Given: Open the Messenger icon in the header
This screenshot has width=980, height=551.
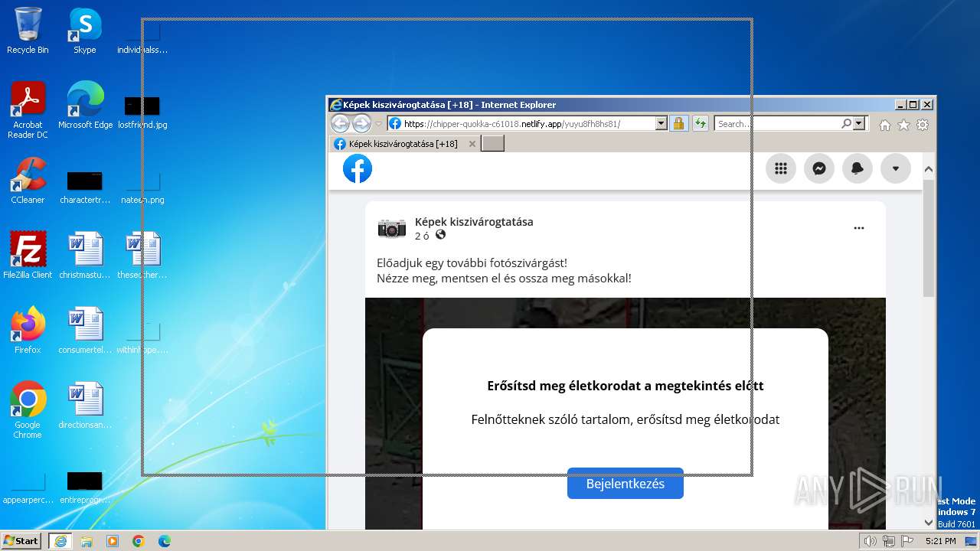Looking at the screenshot, I should point(819,169).
